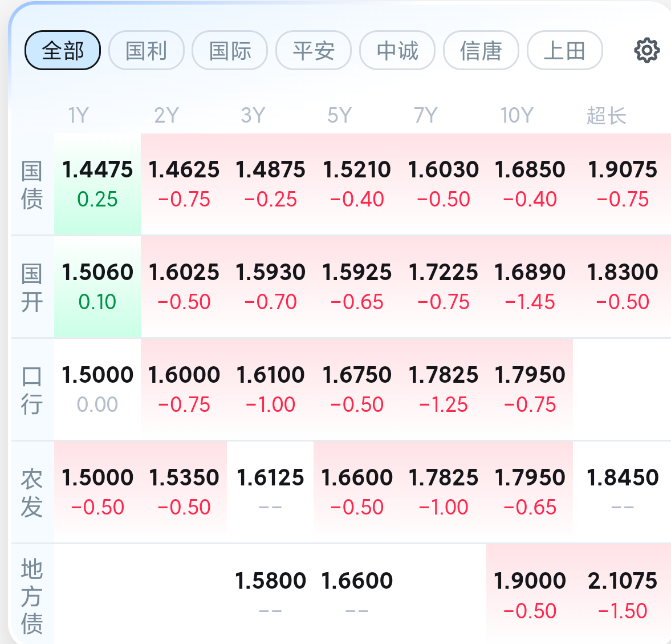
Task: Switch to the 国利 tab
Action: (147, 50)
